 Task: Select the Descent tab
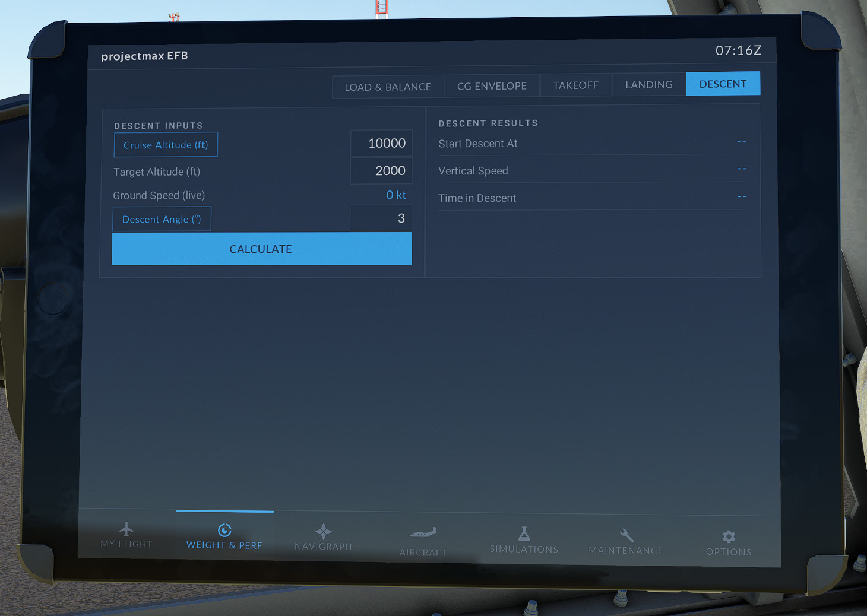(723, 84)
